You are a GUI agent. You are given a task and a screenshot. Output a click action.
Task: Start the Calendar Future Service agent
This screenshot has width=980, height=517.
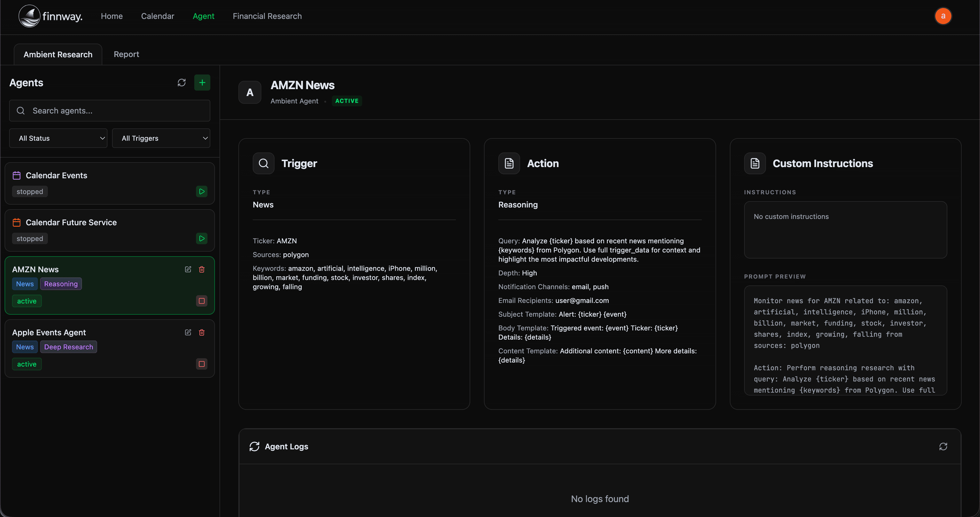(x=202, y=238)
